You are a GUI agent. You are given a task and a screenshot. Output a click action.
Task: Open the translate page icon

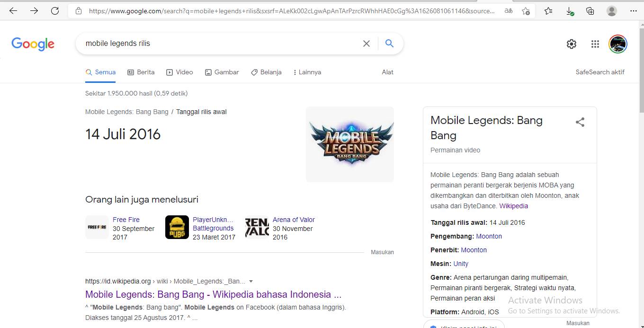tap(508, 10)
